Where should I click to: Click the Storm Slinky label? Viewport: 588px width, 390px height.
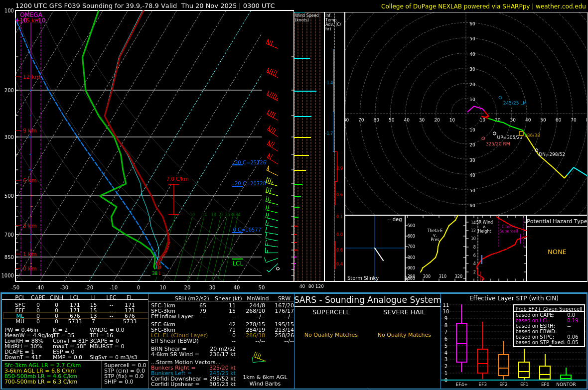(363, 278)
